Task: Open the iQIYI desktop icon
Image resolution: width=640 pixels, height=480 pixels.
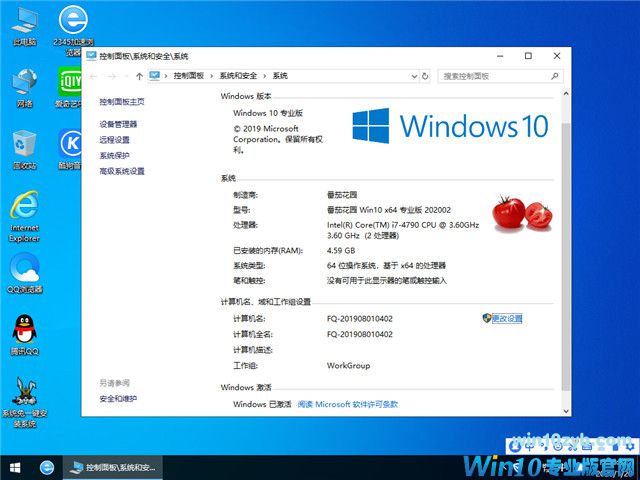Action: (x=69, y=87)
